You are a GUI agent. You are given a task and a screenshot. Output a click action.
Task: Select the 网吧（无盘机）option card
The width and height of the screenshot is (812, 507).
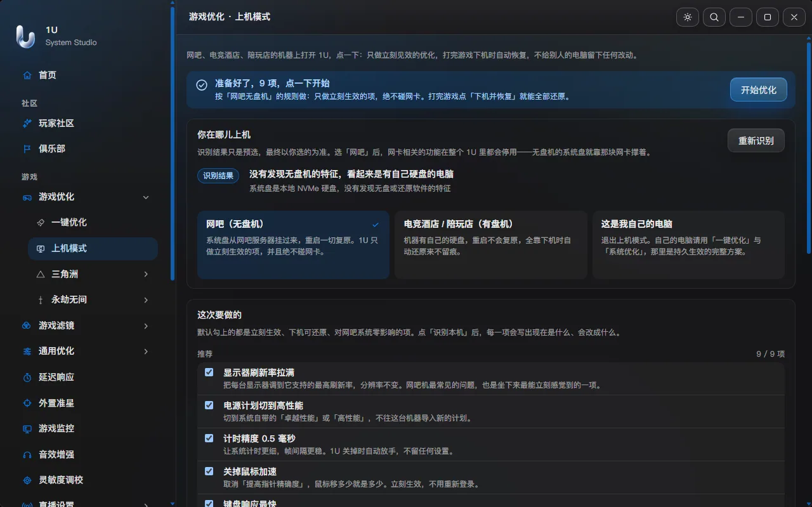point(293,245)
